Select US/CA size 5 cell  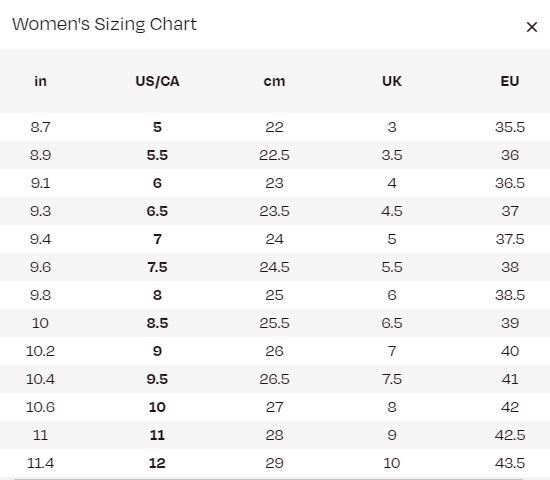coord(157,127)
